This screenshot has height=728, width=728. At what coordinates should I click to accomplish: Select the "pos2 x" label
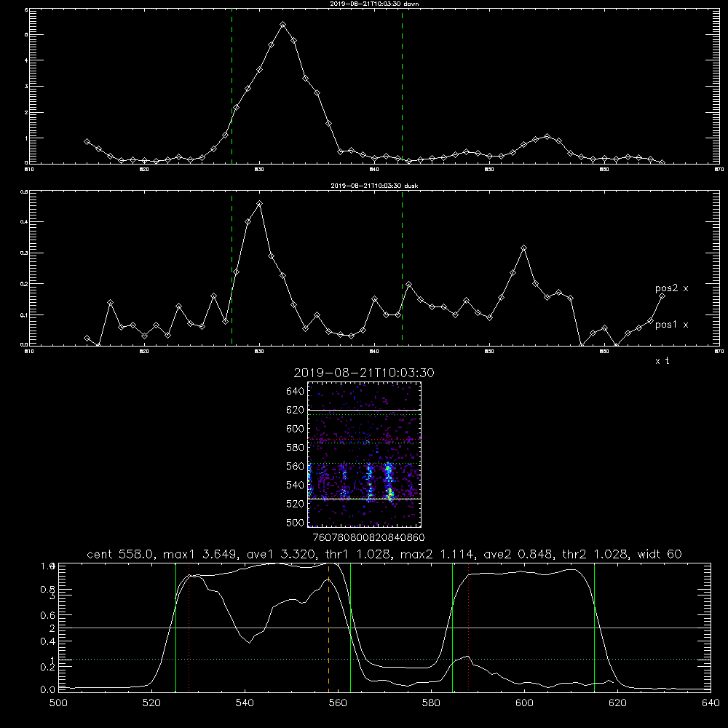671,288
